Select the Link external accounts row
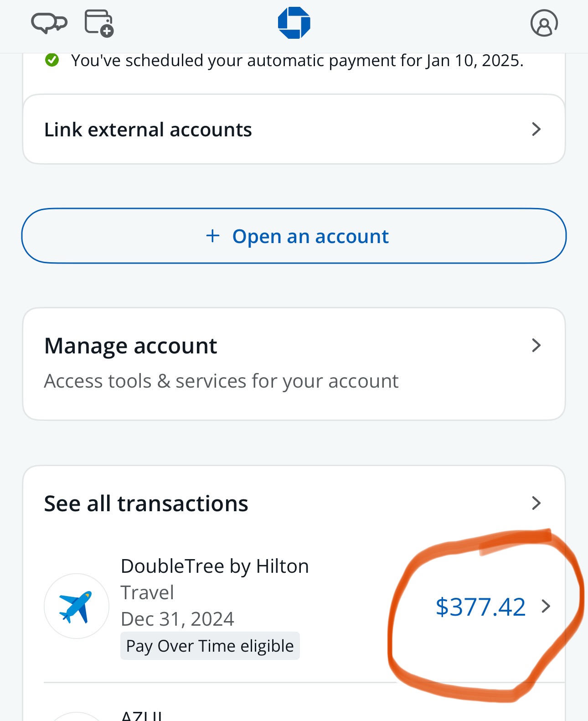Viewport: 588px width, 721px height. (294, 129)
